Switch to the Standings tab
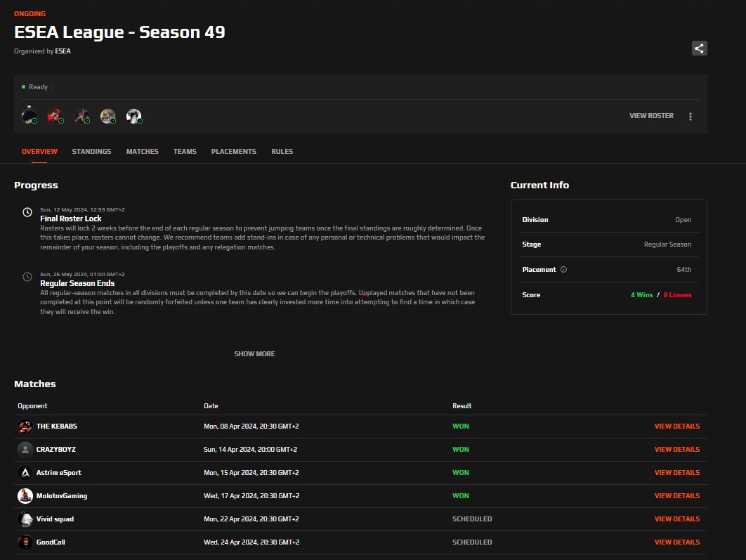This screenshot has height=560, width=746. (x=91, y=151)
